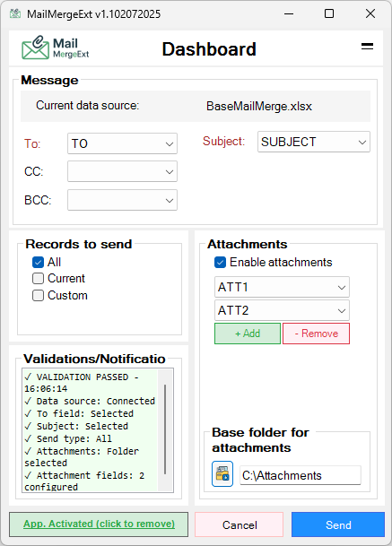
Task: Maximize the MailMergeExt window
Action: 329,14
